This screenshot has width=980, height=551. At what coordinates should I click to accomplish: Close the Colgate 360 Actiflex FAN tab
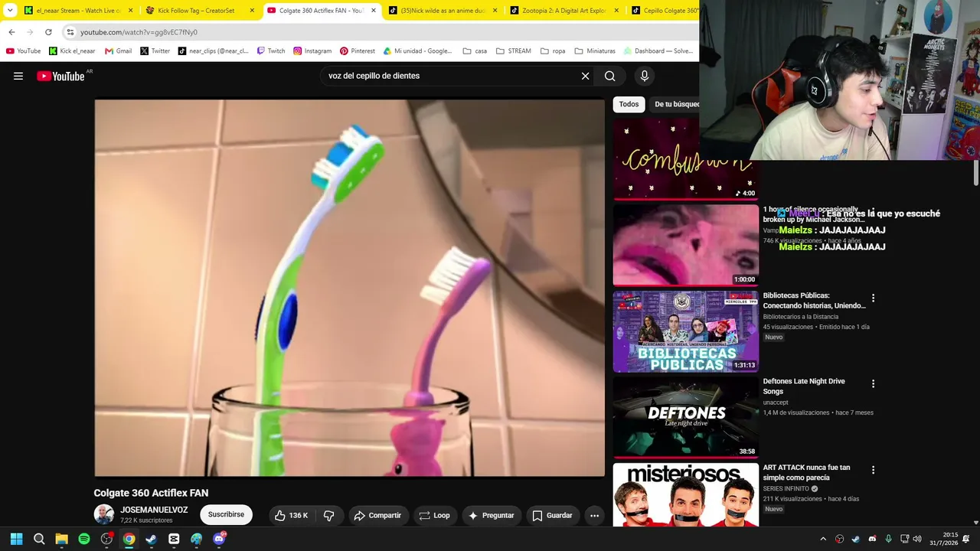[374, 11]
